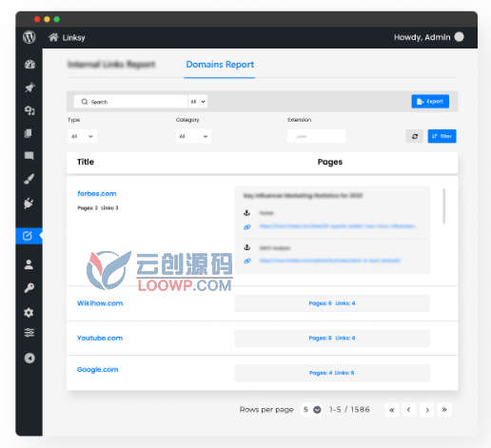
Task: Click the refresh filters icon button
Action: click(414, 136)
